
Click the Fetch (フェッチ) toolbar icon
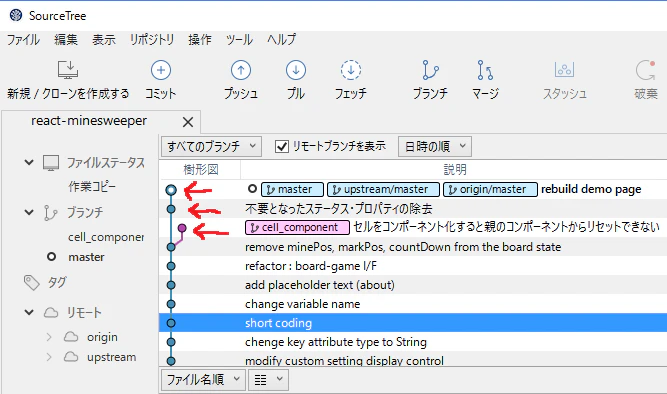[x=351, y=70]
